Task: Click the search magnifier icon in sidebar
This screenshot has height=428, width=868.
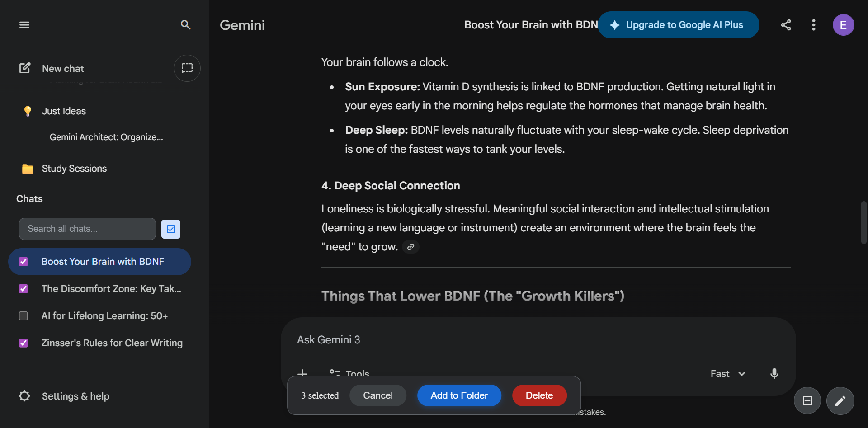Action: point(185,25)
